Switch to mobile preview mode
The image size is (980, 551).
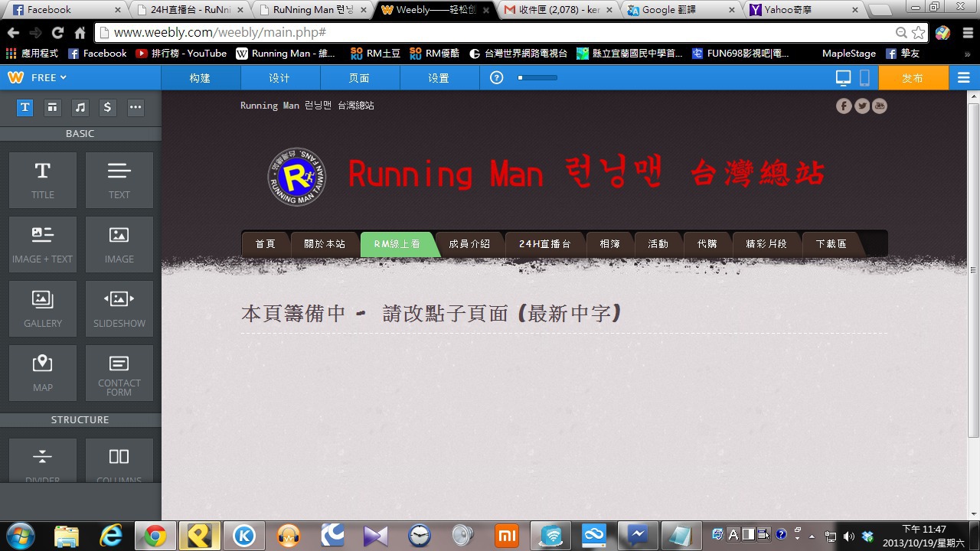(865, 78)
